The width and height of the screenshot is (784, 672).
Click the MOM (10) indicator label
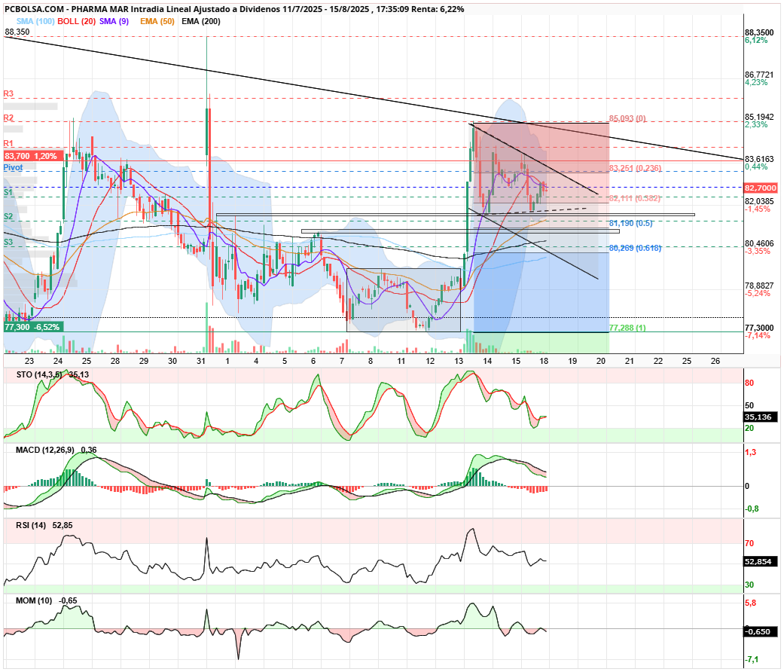(33, 600)
